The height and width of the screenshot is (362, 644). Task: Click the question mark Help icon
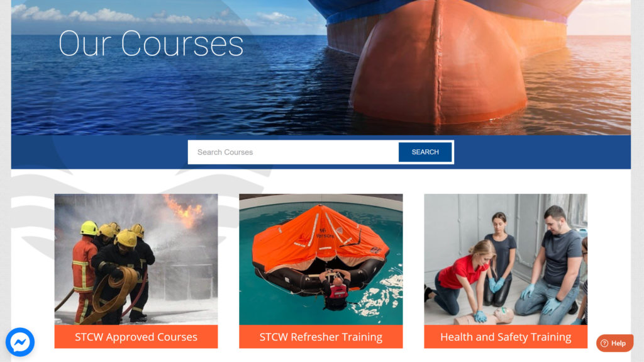(604, 343)
